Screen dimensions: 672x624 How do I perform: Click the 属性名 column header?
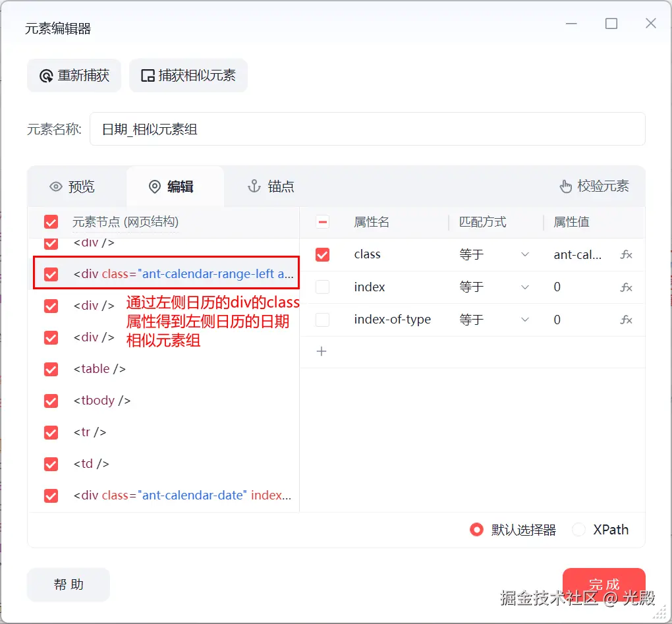pos(372,222)
